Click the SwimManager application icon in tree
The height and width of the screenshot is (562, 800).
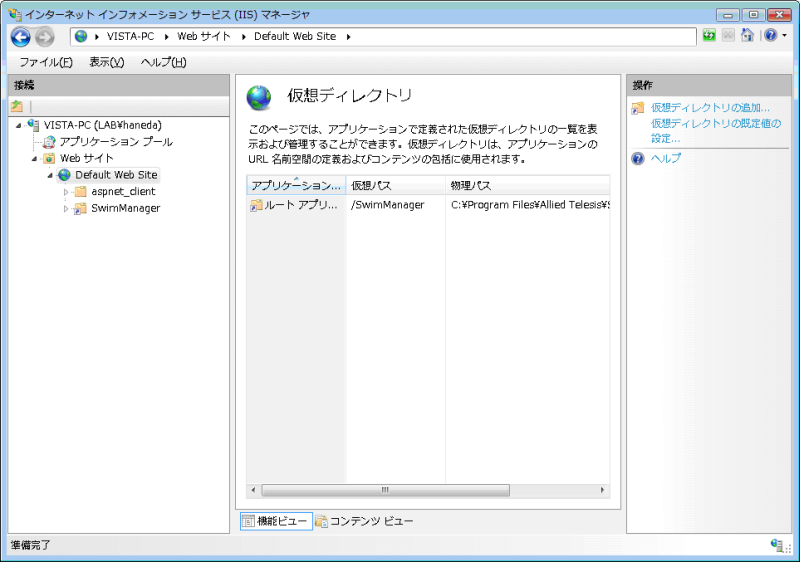(x=80, y=208)
